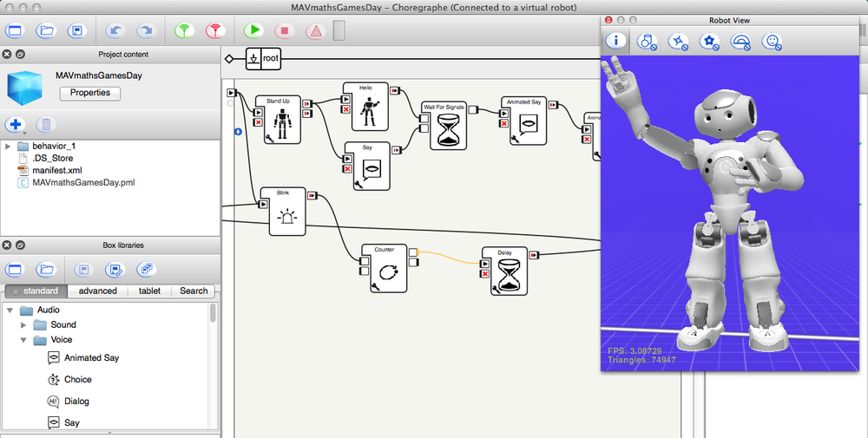This screenshot has width=868, height=438.
Task: Click the smiley face icon in Robot View
Action: [x=772, y=41]
